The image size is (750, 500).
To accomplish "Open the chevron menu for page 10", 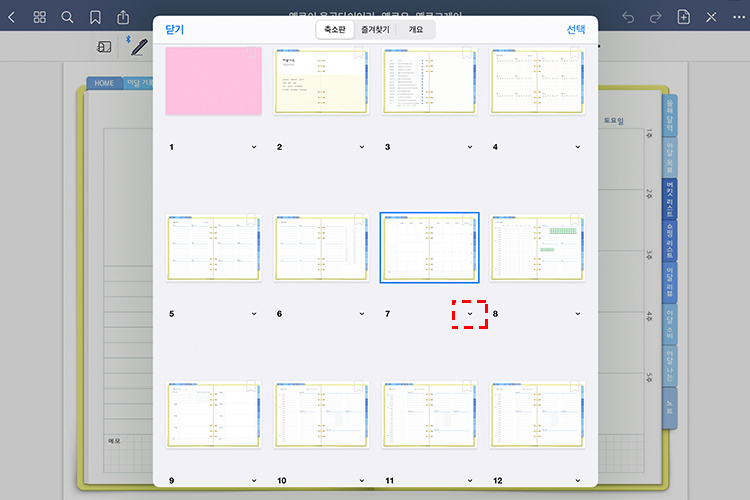I will [362, 480].
